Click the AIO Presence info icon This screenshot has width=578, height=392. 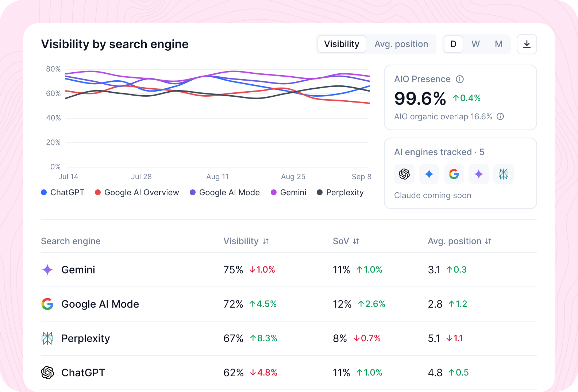460,79
